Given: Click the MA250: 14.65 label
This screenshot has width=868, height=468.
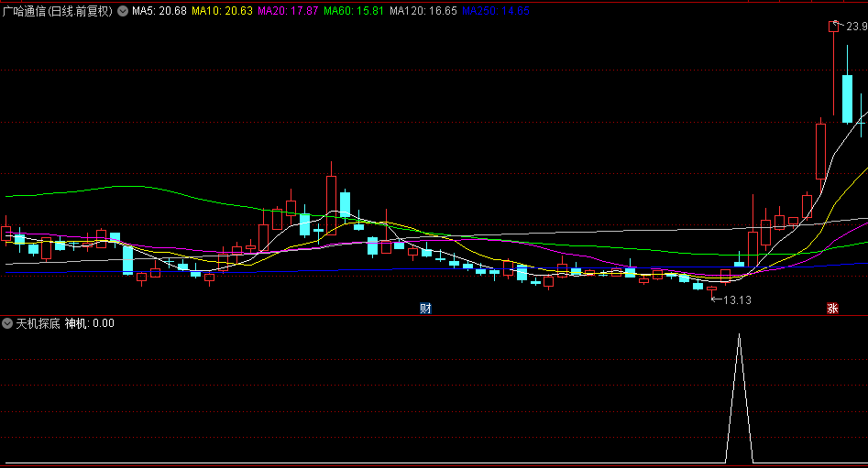Looking at the screenshot, I should [496, 11].
